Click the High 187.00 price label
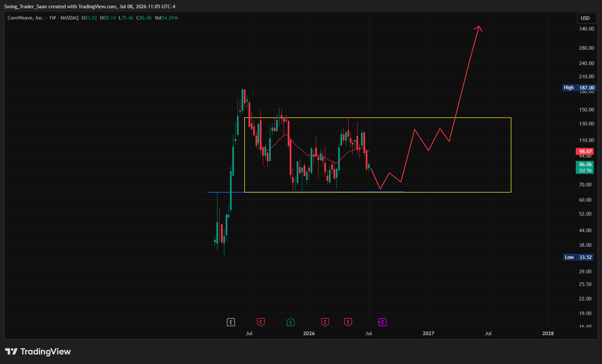This screenshot has height=364, width=602. (x=579, y=88)
